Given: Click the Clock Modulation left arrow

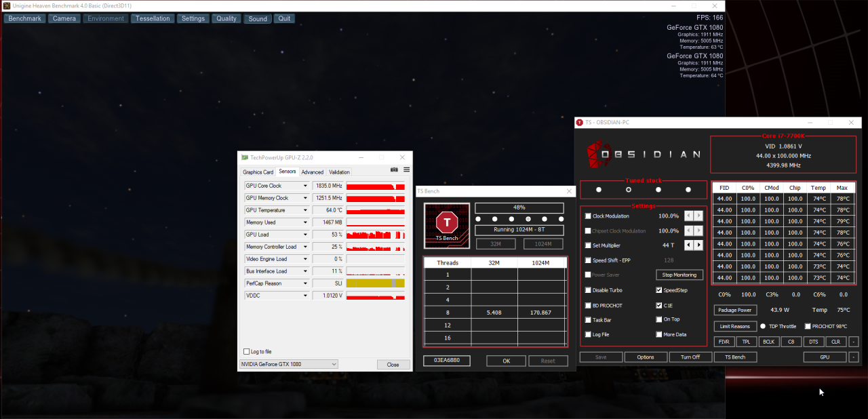Looking at the screenshot, I should [689, 216].
